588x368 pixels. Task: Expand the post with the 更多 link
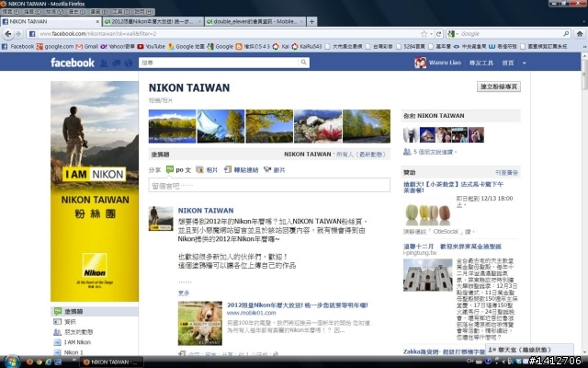[x=184, y=293]
